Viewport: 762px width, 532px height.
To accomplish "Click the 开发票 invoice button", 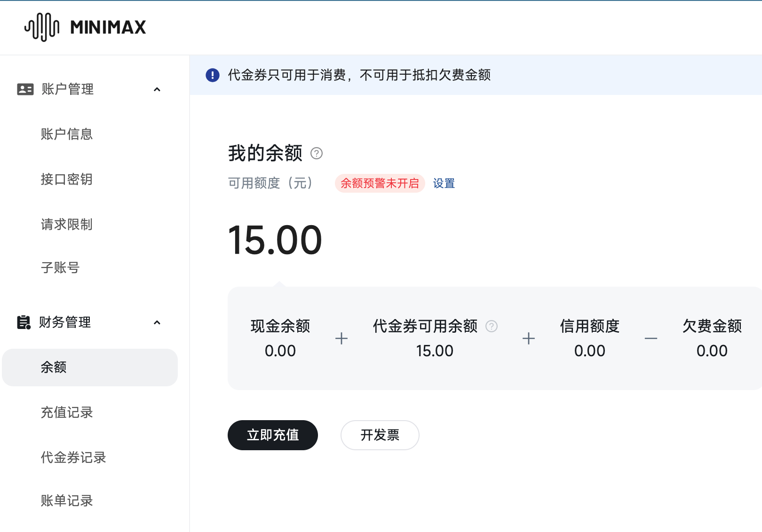I will 380,435.
